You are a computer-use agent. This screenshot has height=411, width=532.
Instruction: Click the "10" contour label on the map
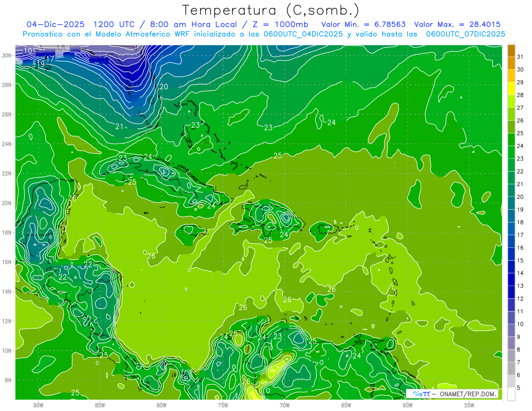click(28, 51)
